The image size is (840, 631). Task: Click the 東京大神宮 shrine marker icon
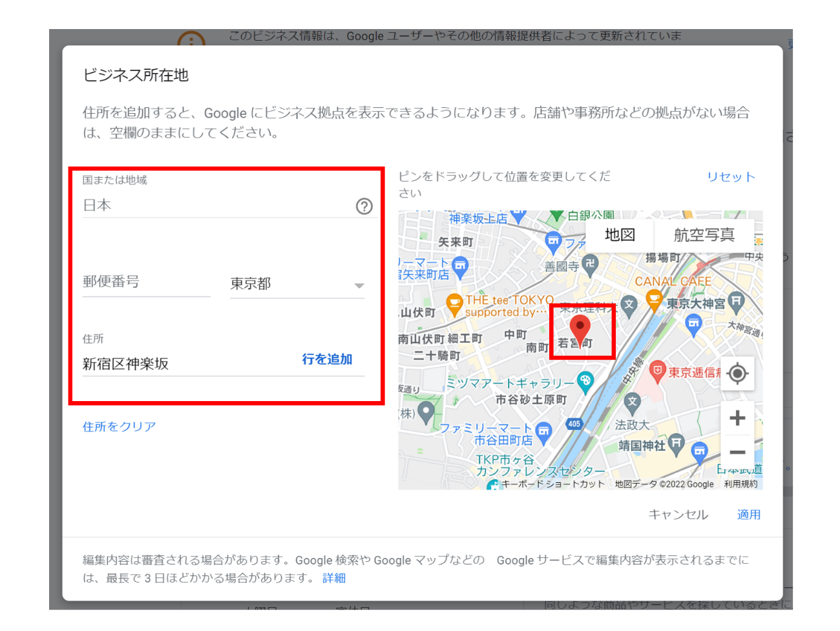click(x=736, y=301)
